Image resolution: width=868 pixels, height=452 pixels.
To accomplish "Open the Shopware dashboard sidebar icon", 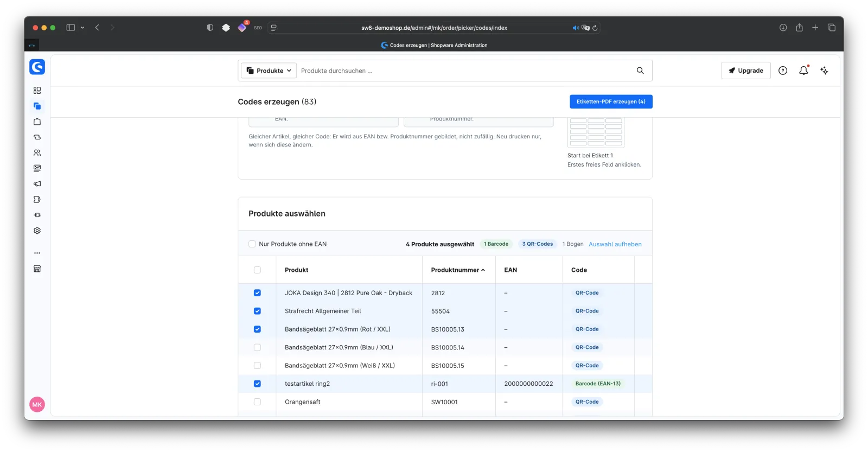I will point(37,91).
